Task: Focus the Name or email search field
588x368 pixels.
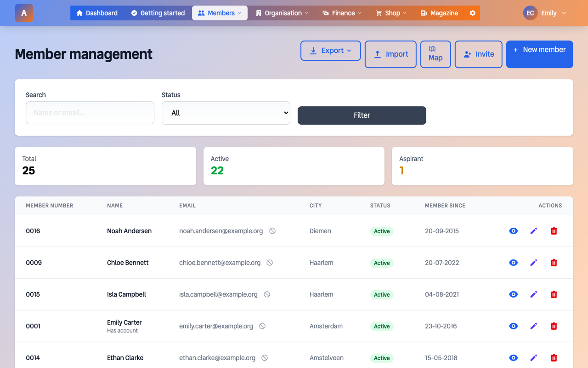Action: tap(90, 113)
